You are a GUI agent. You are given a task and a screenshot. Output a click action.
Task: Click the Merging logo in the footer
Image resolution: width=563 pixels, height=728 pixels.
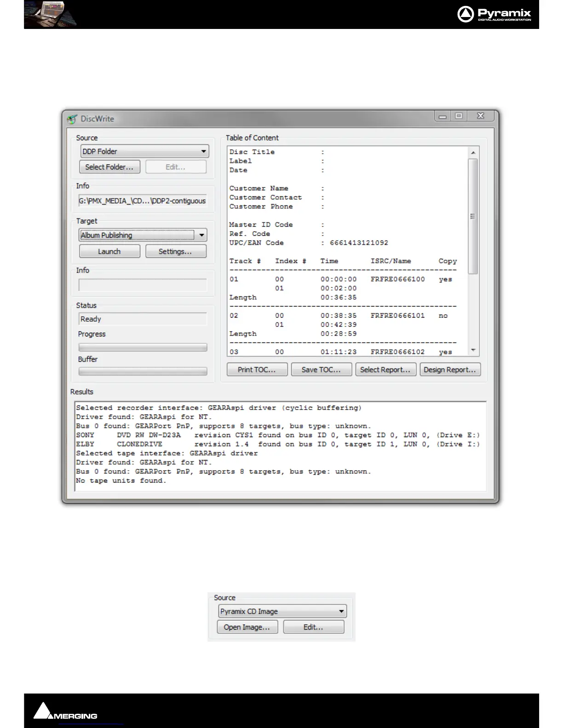coord(65,711)
